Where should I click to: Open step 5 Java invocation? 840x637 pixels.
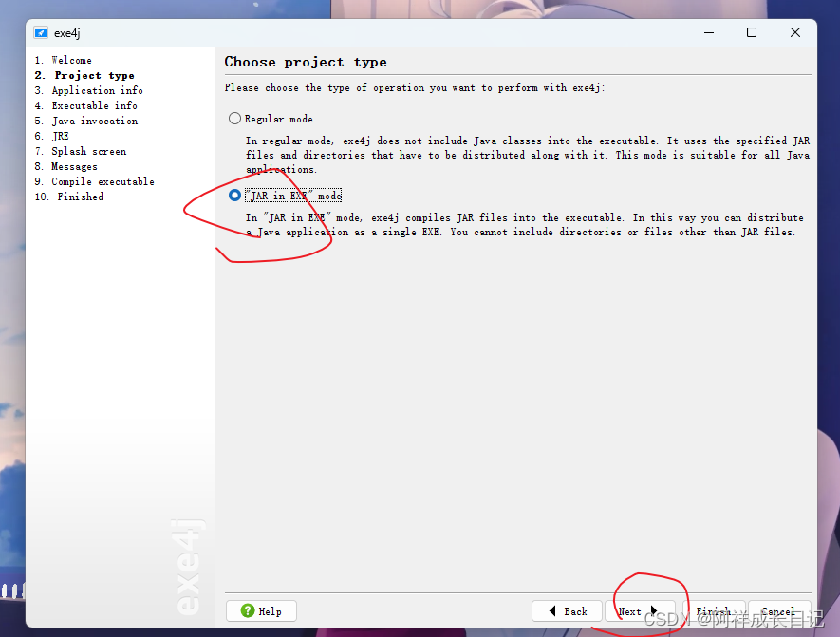86,122
